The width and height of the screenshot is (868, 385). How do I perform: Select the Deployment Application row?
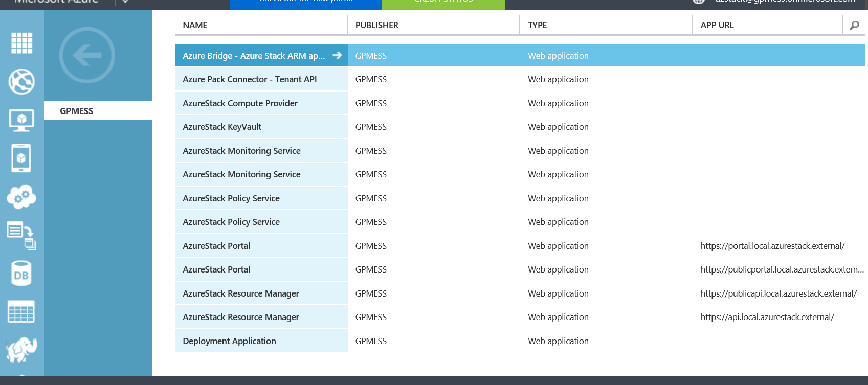(229, 341)
